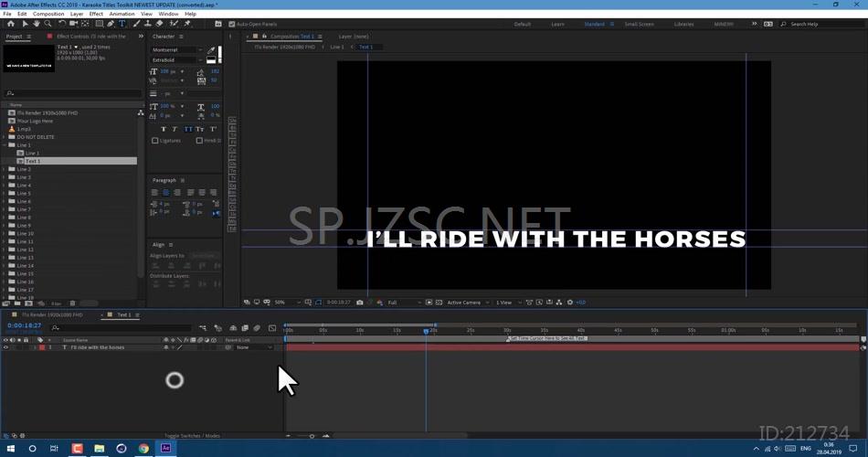Click the Faux Italic button in Character panel
868x457 pixels.
click(175, 129)
